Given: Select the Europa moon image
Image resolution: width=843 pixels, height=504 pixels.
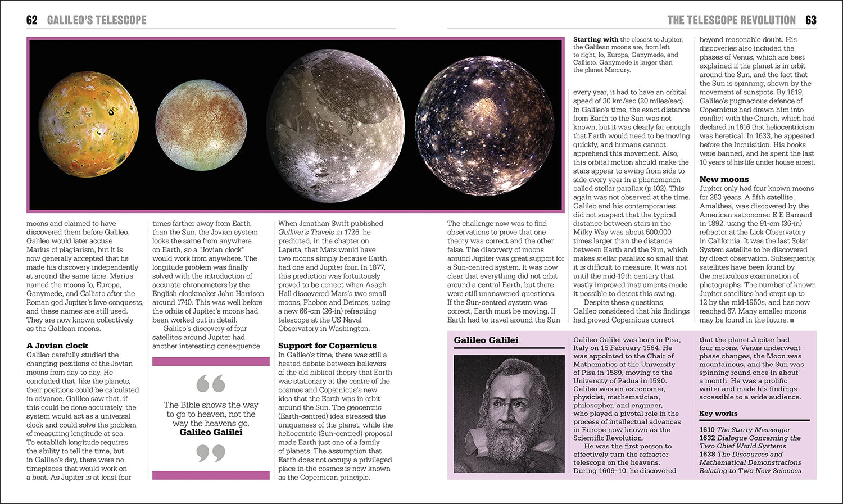Looking at the screenshot, I should [x=201, y=125].
